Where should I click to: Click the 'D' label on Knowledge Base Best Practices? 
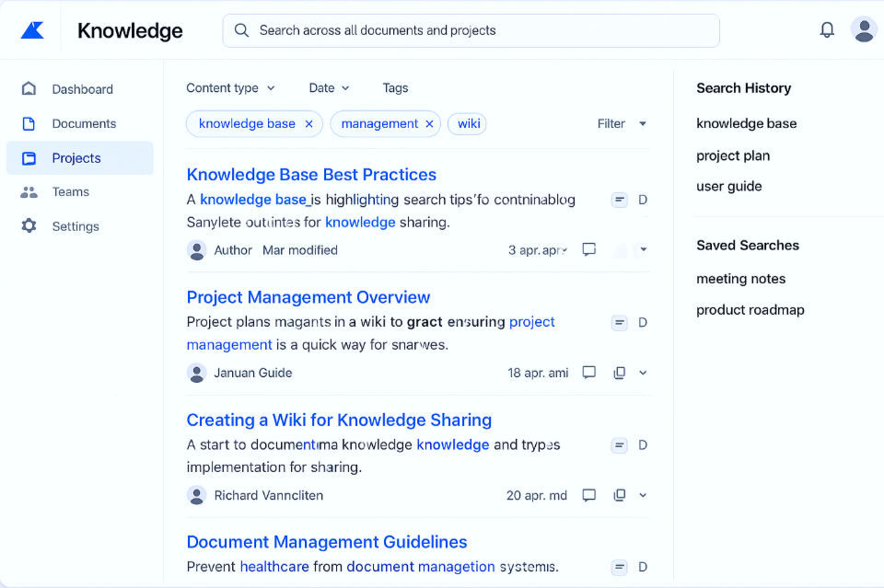(642, 200)
